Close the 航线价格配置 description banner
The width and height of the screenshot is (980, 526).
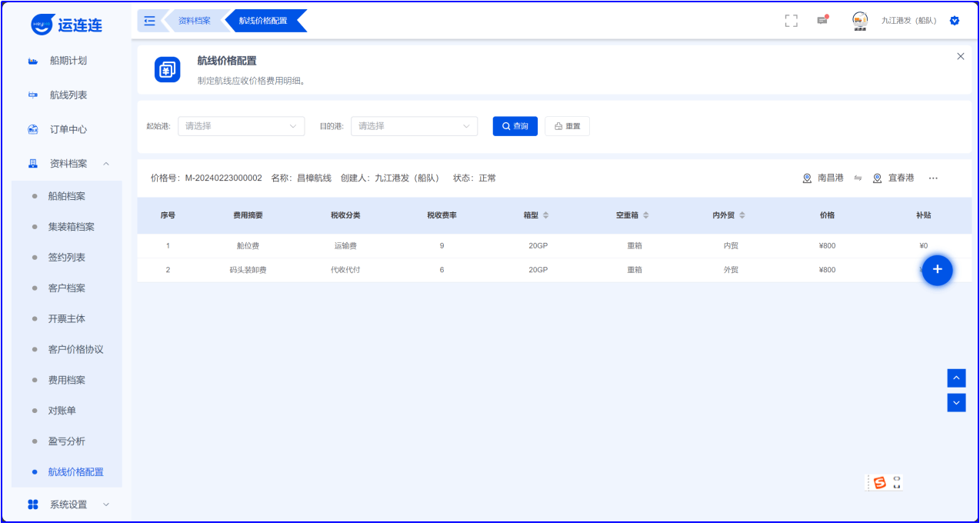[x=960, y=56]
